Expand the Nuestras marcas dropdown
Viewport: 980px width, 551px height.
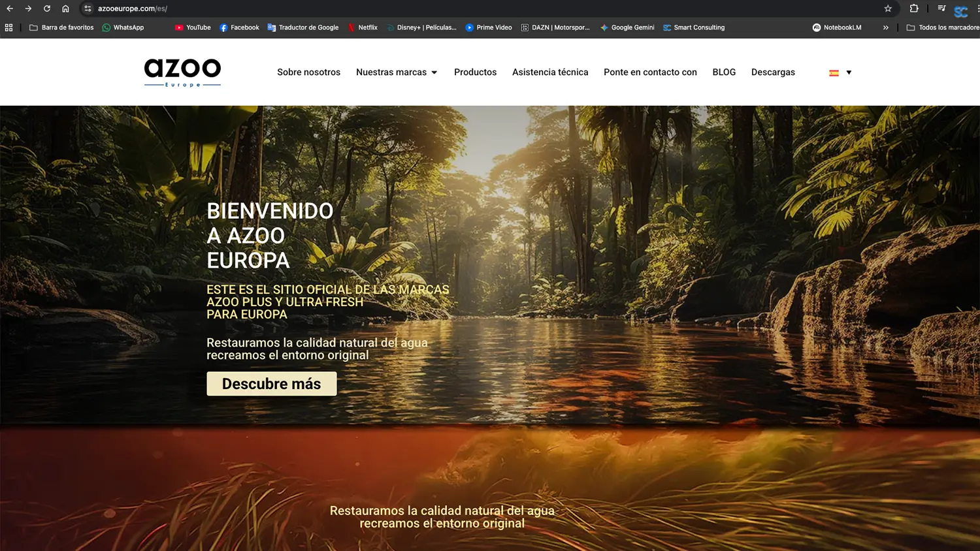396,72
